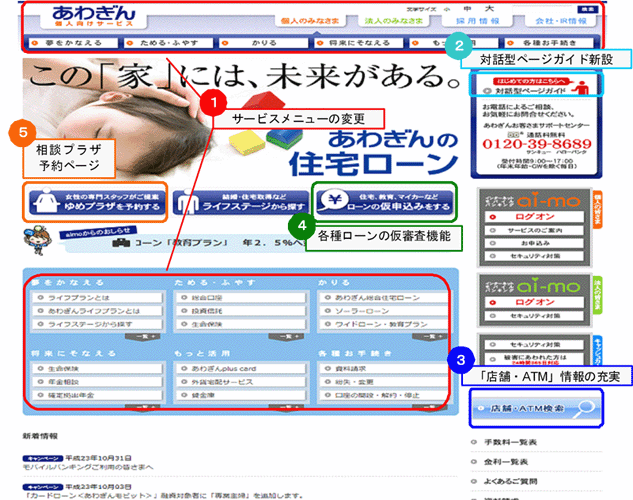The width and height of the screenshot is (633, 500).
Task: Open 金利一覧表 link
Action: [505, 462]
